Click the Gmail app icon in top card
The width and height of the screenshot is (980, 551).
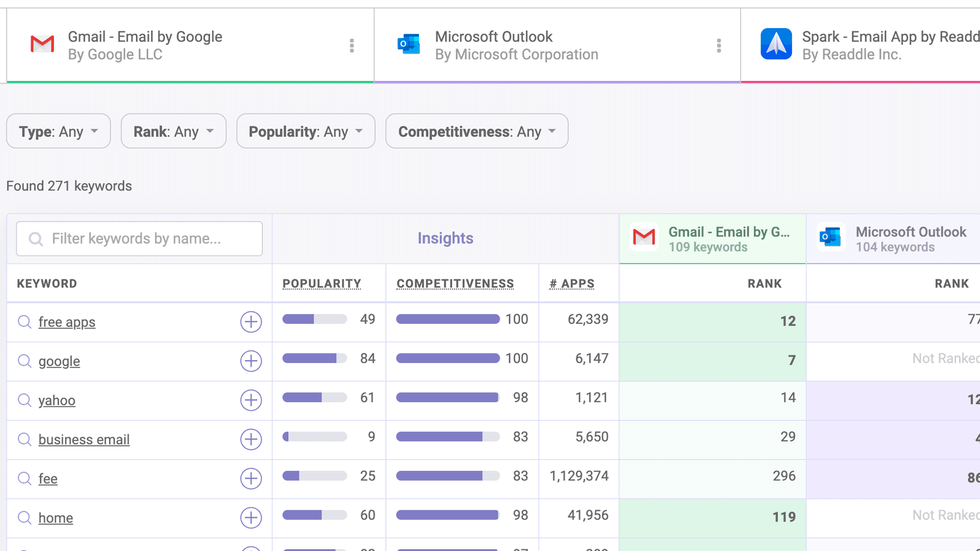click(42, 44)
